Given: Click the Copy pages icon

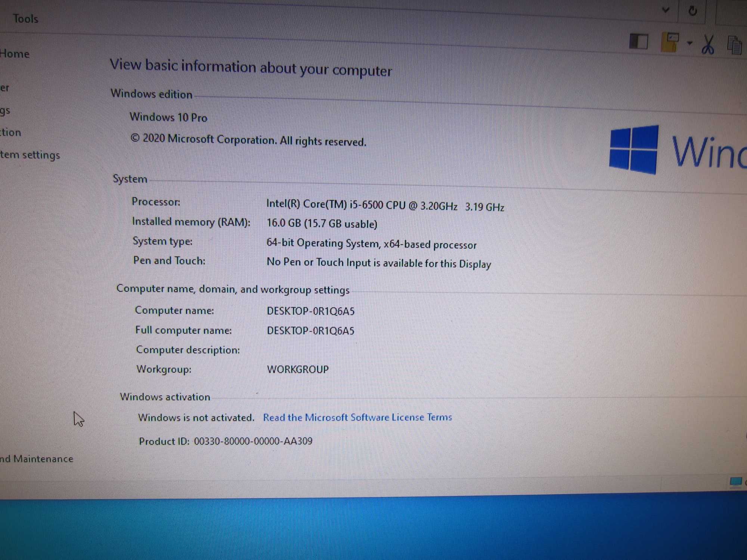Looking at the screenshot, I should [735, 45].
